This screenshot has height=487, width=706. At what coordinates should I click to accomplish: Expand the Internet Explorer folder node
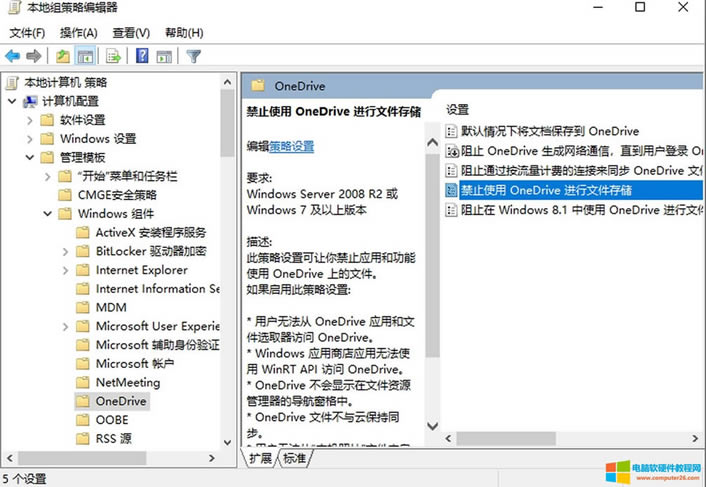66,270
